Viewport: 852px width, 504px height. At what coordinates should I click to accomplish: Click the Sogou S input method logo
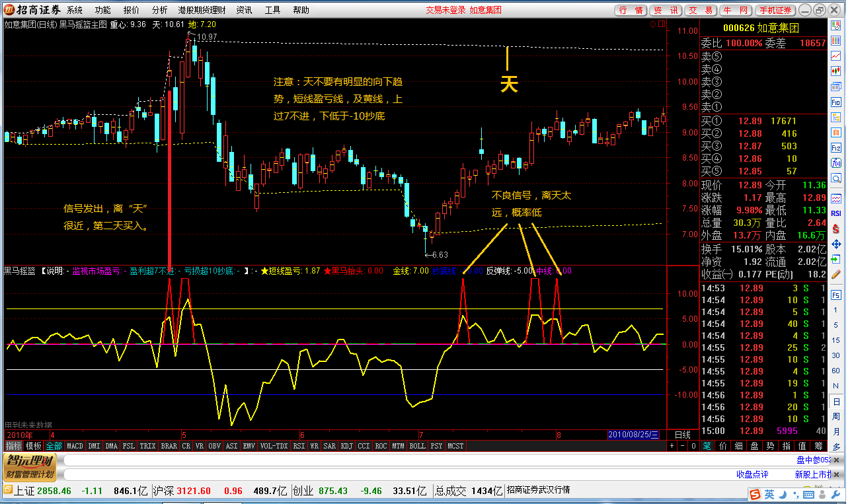755,495
